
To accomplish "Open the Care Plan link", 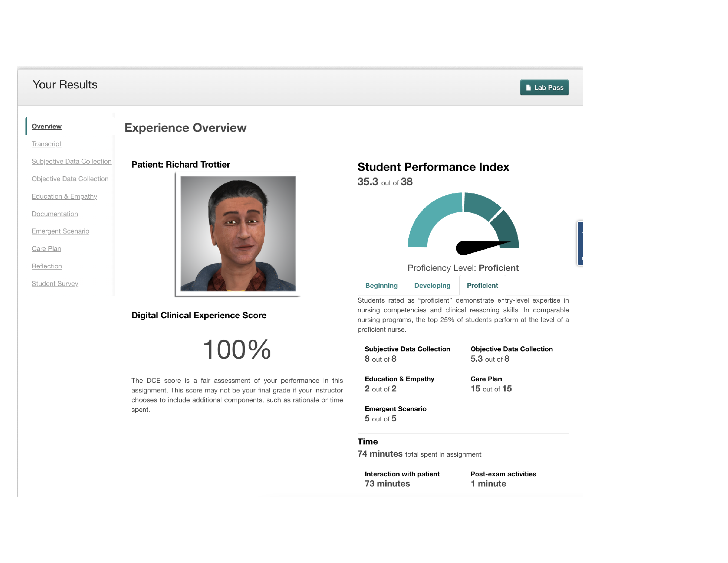I will click(x=46, y=249).
